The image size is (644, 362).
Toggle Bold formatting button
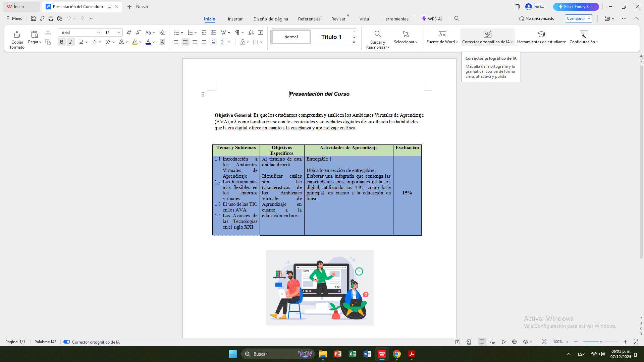[61, 42]
